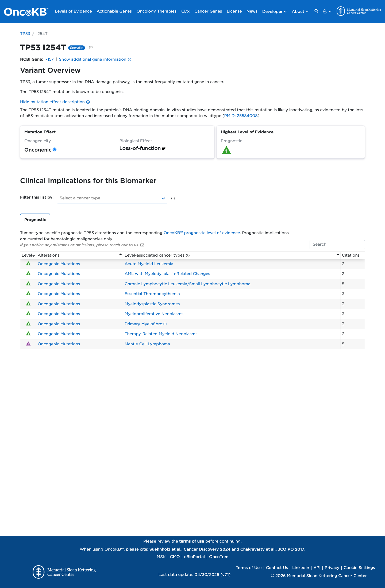
Task: Sort table by Level column
Action: click(28, 255)
